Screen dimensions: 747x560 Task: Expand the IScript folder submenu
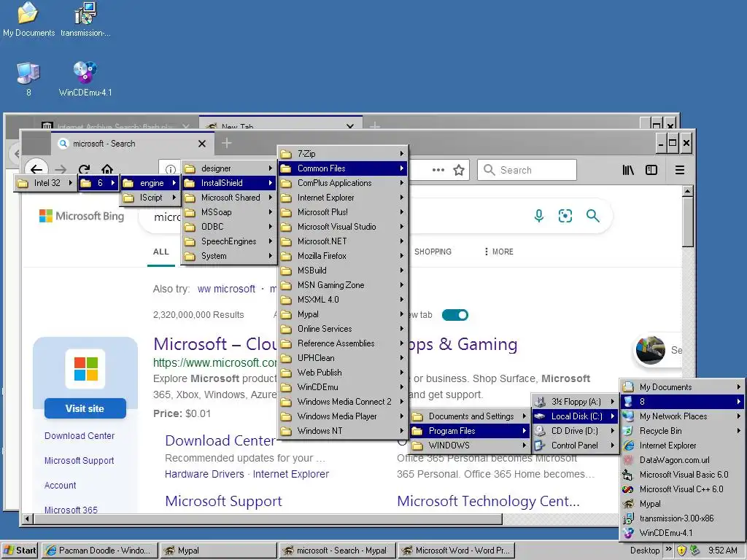(x=150, y=198)
